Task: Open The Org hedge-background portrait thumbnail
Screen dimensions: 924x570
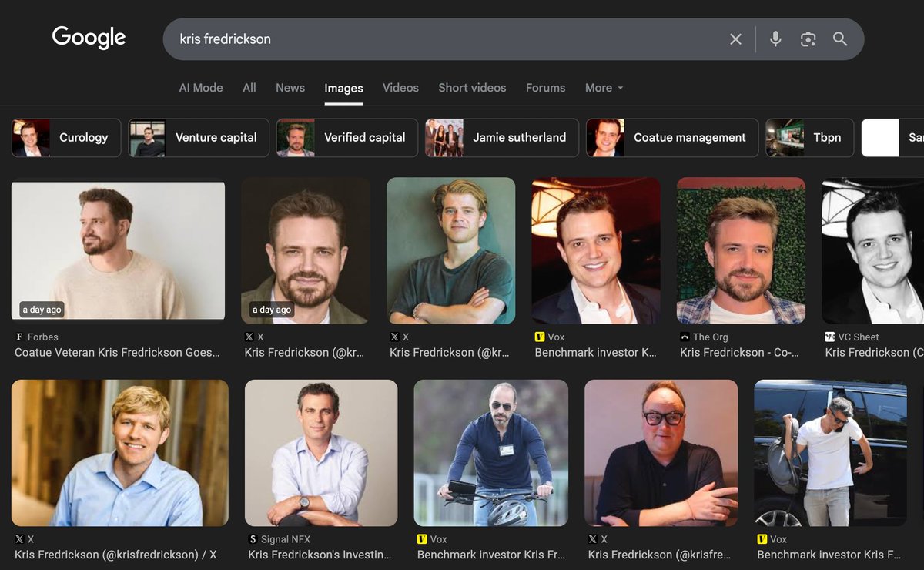Action: click(x=741, y=250)
